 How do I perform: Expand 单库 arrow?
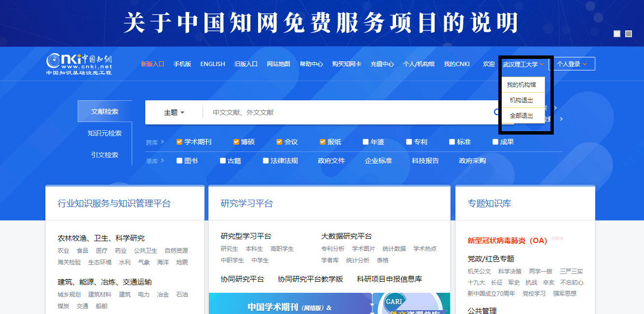[x=163, y=161]
